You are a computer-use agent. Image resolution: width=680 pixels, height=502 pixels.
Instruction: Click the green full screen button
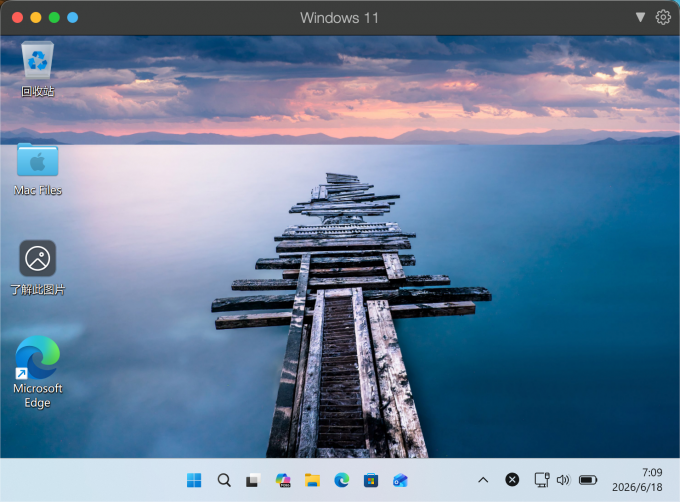[x=54, y=18]
